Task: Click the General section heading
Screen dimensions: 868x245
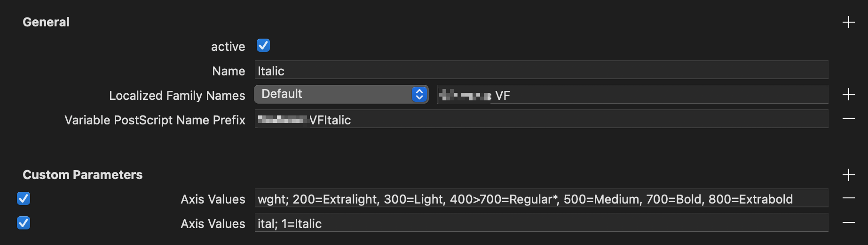Action: click(46, 22)
